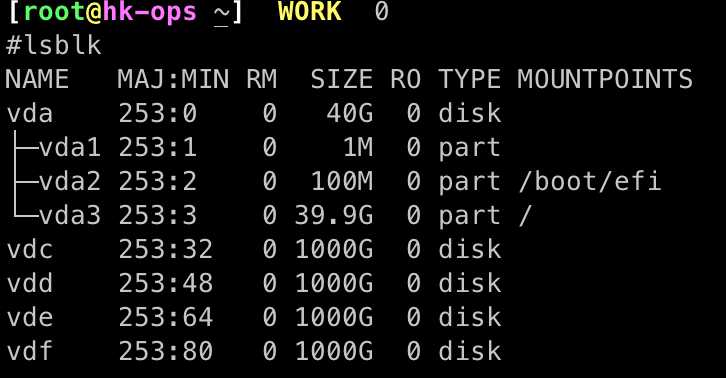Click the partition name 'vda3'
Viewport: 726px width, 378px height.
point(70,215)
